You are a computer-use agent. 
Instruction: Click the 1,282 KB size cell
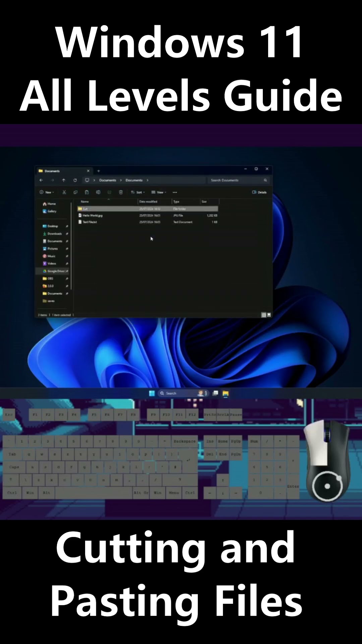(212, 215)
